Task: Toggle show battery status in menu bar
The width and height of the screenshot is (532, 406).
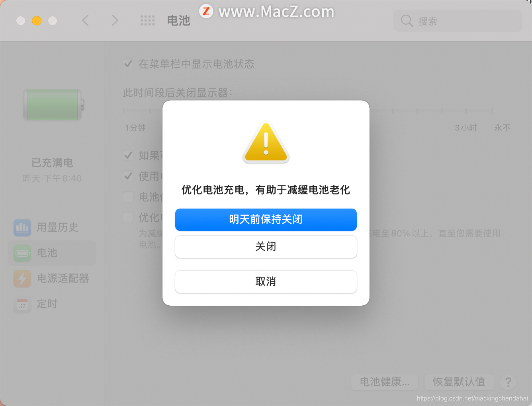Action: coord(128,64)
